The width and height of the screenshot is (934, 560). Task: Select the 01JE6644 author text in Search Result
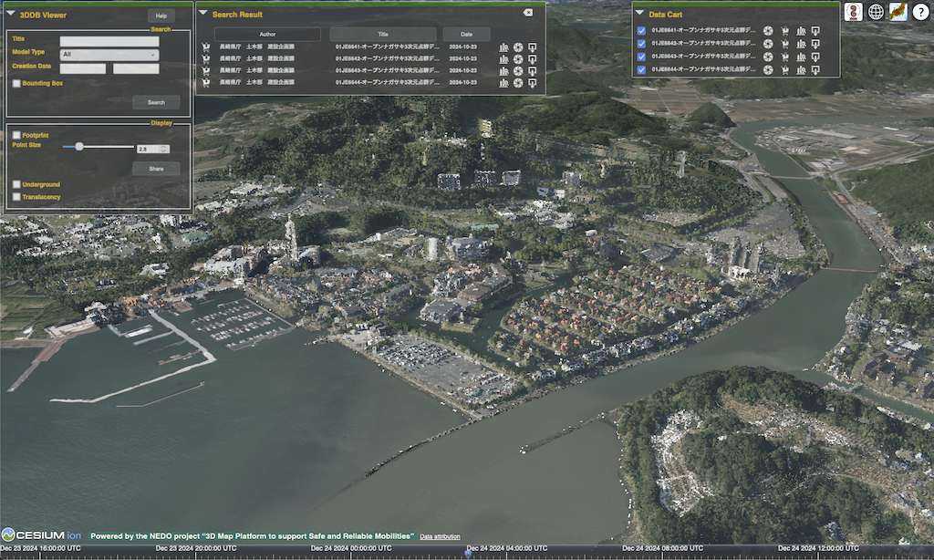256,83
